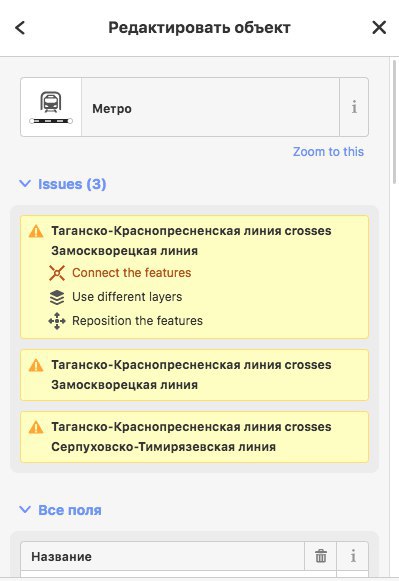
Task: Click the sidebar vertical scrollbar
Action: [x=394, y=122]
